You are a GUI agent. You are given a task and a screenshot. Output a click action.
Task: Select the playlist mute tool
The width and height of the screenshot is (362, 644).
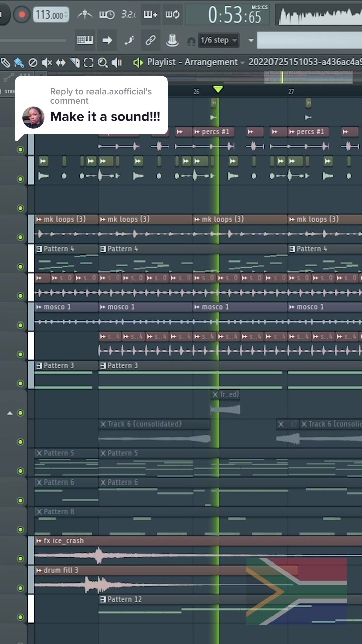(47, 63)
